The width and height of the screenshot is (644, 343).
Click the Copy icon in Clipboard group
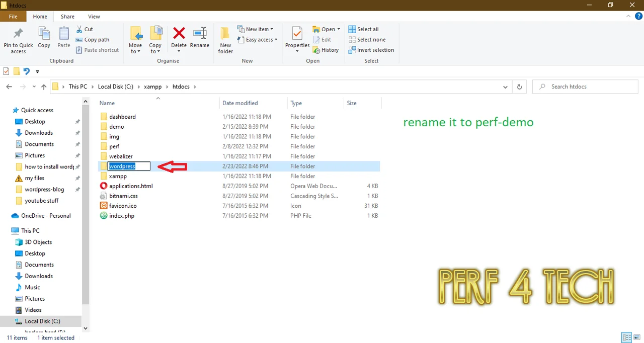pos(44,38)
